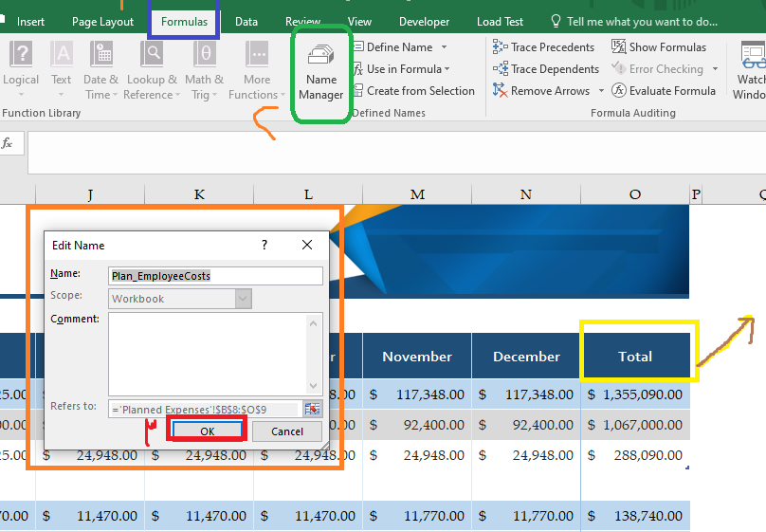Select column N header
766x532 pixels.
pos(526,194)
